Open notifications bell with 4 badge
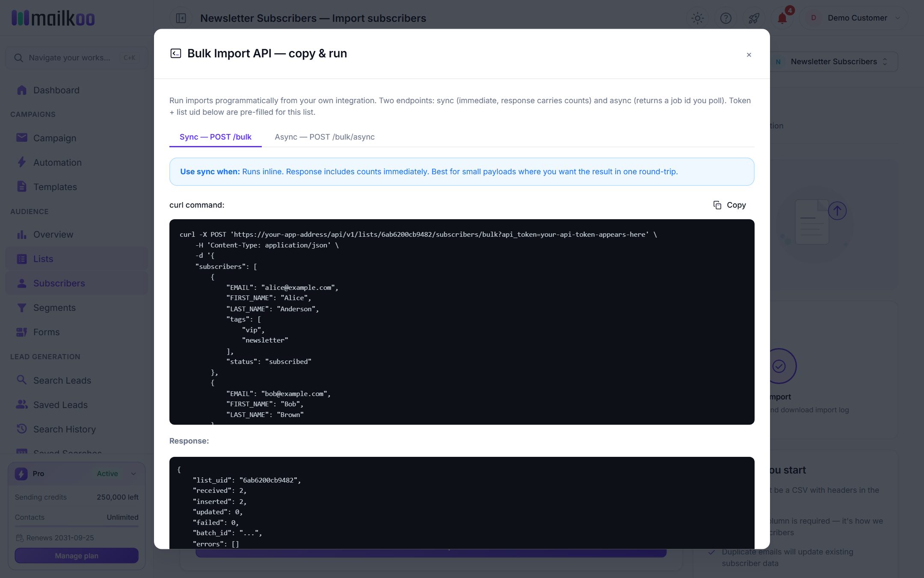924x578 pixels. (782, 18)
